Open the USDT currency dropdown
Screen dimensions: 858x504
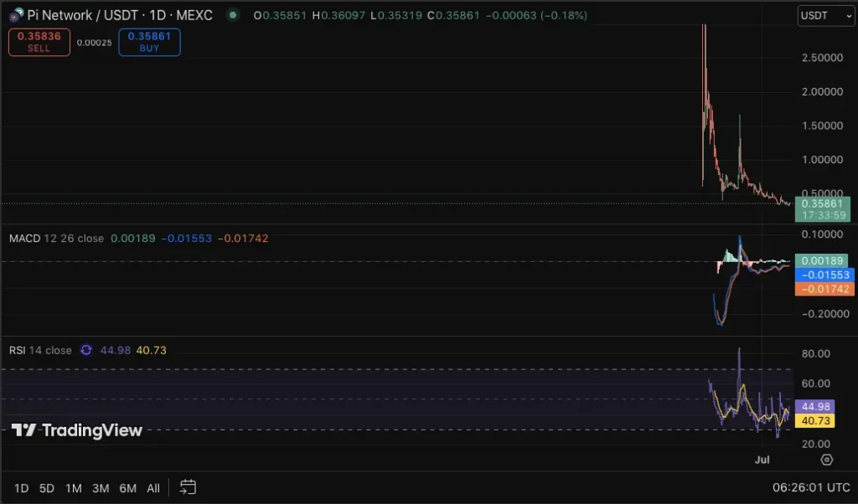[x=825, y=15]
